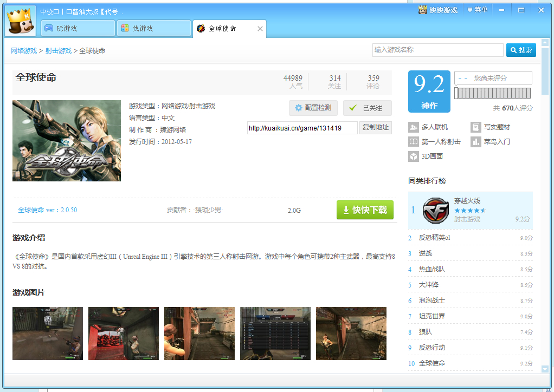Click the 359 评论 comments count

click(x=373, y=82)
